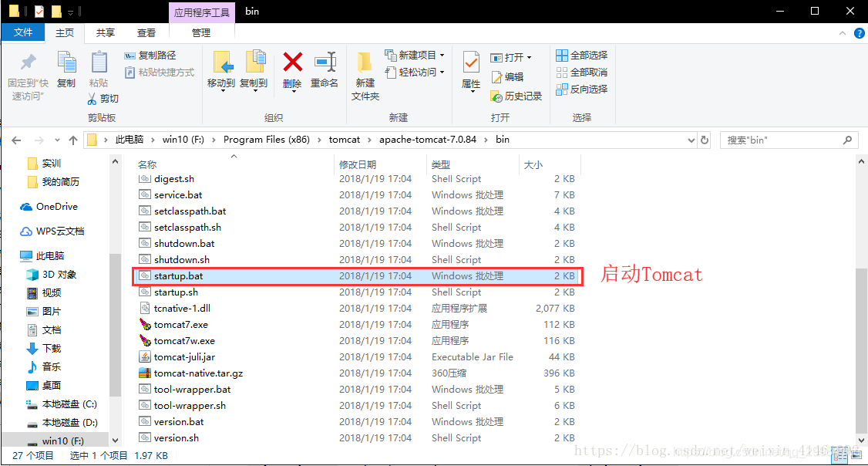Image resolution: width=868 pixels, height=466 pixels.
Task: Click the Program Files (x86) breadcrumb
Action: click(266, 140)
